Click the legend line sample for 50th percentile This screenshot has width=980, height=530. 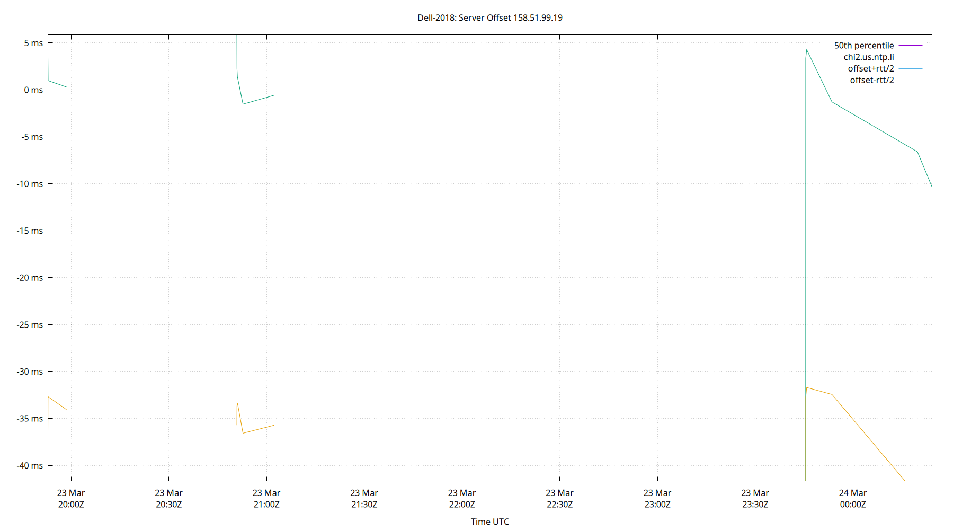click(909, 45)
